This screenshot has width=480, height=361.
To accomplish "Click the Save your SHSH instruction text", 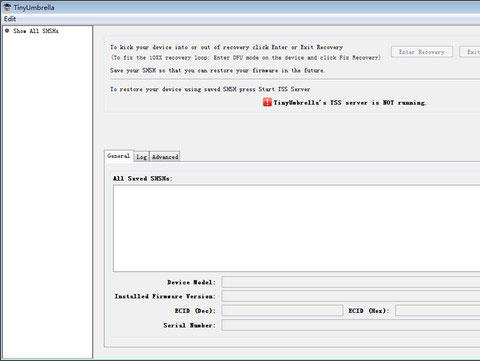I will (x=217, y=70).
